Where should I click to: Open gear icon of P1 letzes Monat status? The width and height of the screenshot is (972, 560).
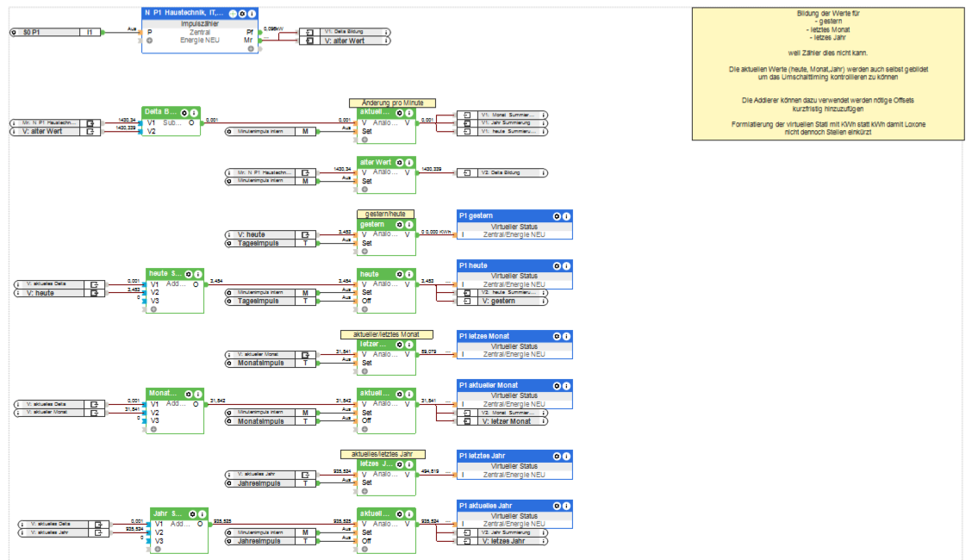[557, 336]
